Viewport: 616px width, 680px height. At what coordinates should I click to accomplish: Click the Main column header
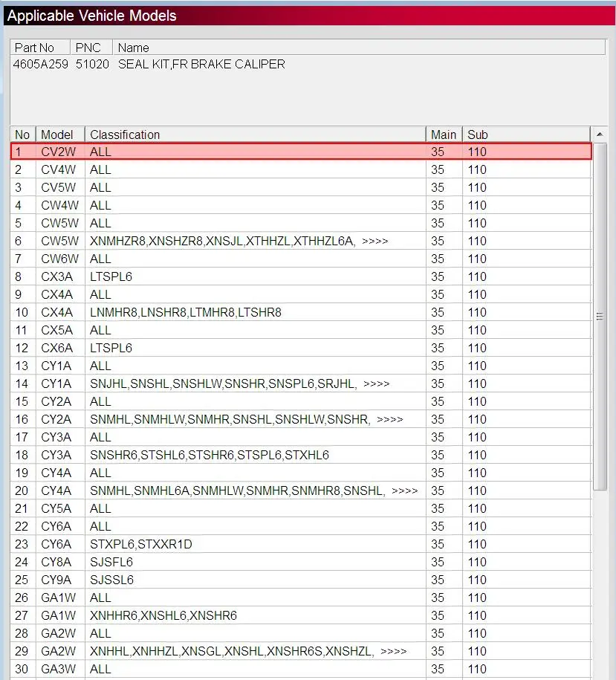pyautogui.click(x=444, y=135)
